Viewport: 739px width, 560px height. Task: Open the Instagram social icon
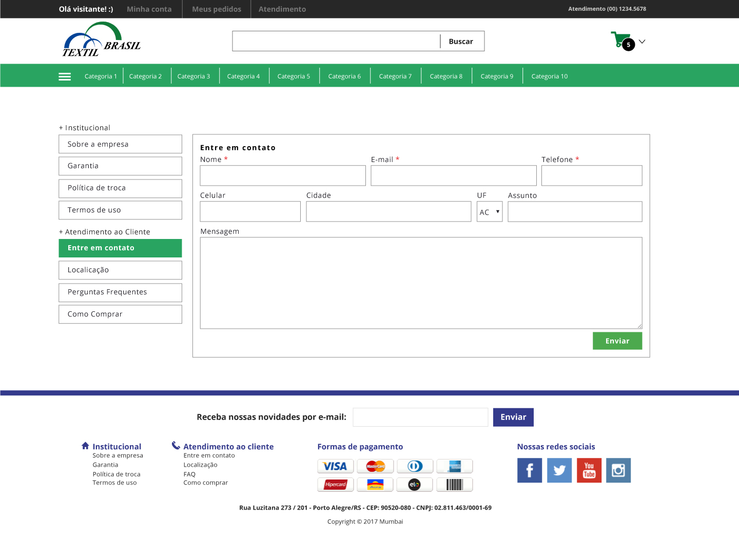[x=618, y=470]
